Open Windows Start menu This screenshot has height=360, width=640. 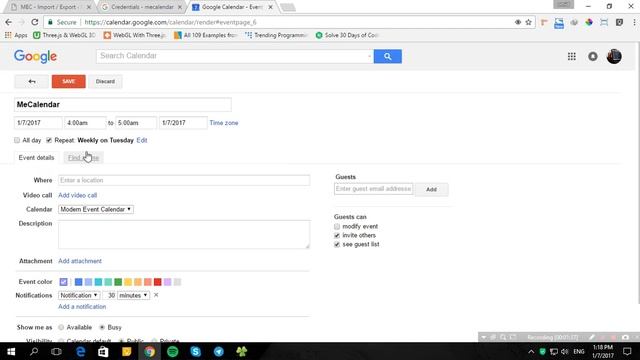pyautogui.click(x=11, y=351)
